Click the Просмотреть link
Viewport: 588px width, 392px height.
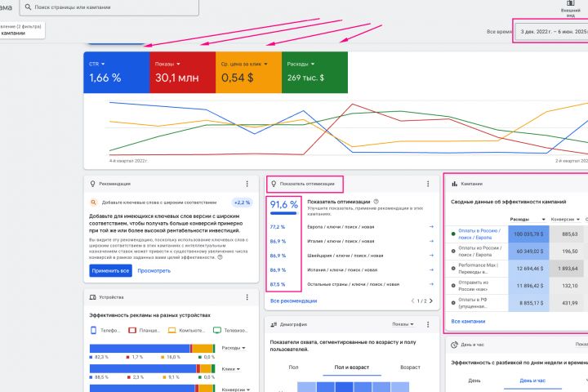154,270
